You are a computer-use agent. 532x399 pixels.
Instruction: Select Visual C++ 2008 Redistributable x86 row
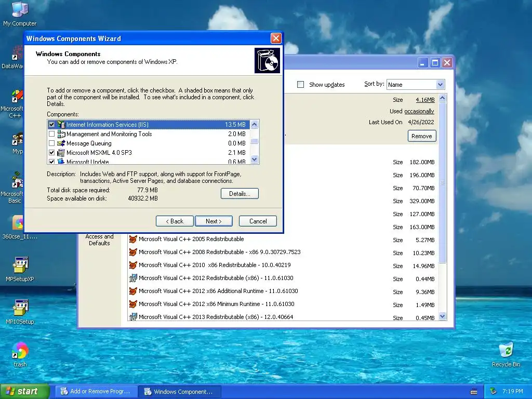pyautogui.click(x=283, y=252)
